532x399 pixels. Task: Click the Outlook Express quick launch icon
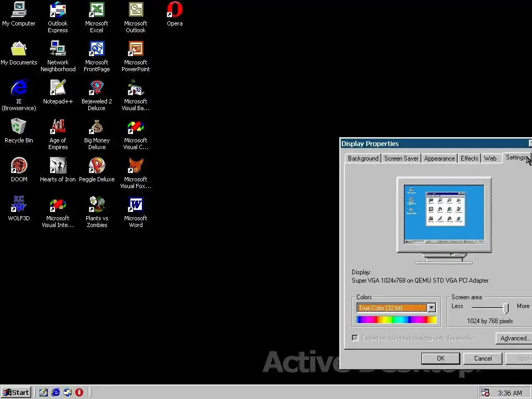68,393
